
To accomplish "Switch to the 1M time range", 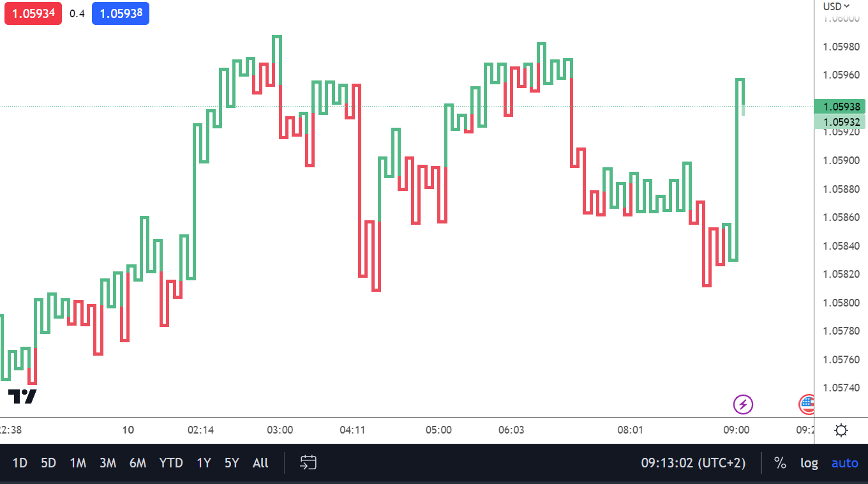I will pos(78,463).
